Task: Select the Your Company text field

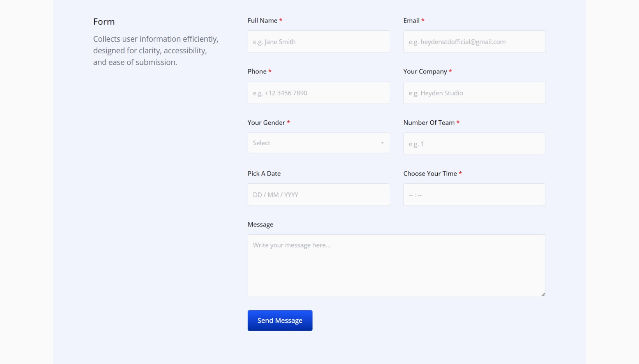Action: tap(474, 93)
